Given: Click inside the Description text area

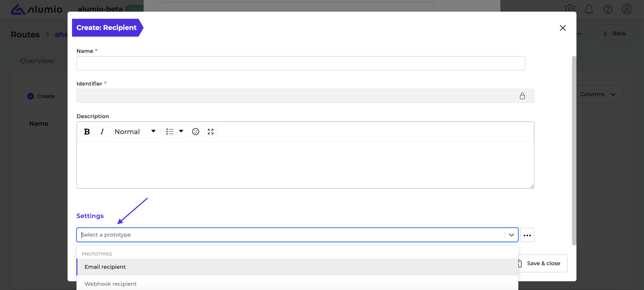Looking at the screenshot, I should point(305,165).
